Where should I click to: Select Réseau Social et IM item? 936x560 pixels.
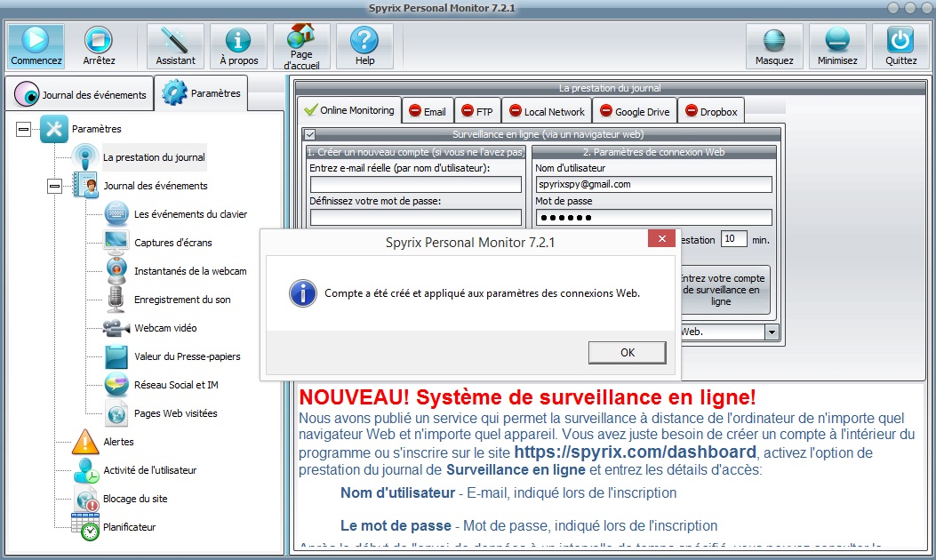[176, 385]
